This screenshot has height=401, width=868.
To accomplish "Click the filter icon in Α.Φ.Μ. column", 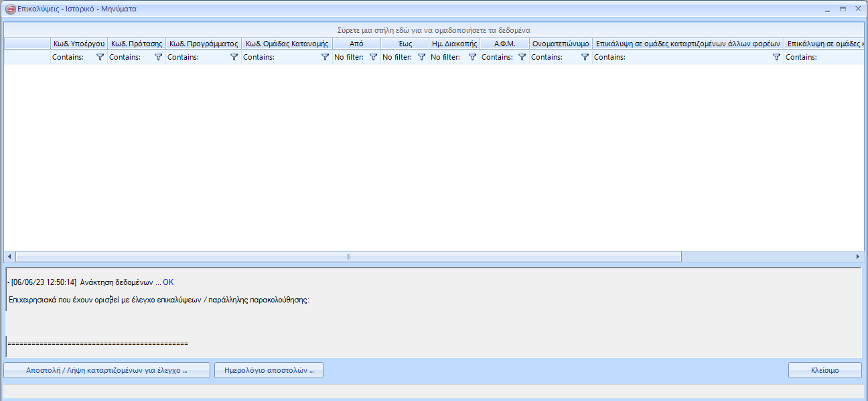I will click(522, 58).
